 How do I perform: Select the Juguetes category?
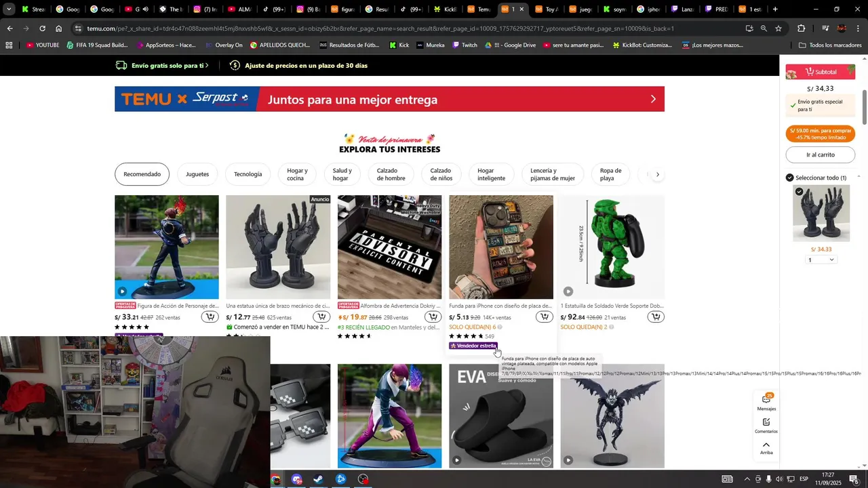point(197,174)
